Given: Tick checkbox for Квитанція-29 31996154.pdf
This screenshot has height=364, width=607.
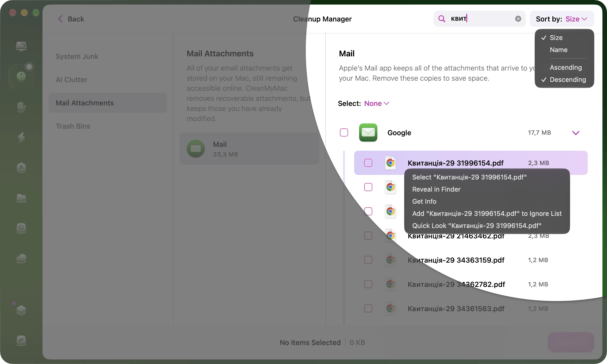Looking at the screenshot, I should click(368, 163).
